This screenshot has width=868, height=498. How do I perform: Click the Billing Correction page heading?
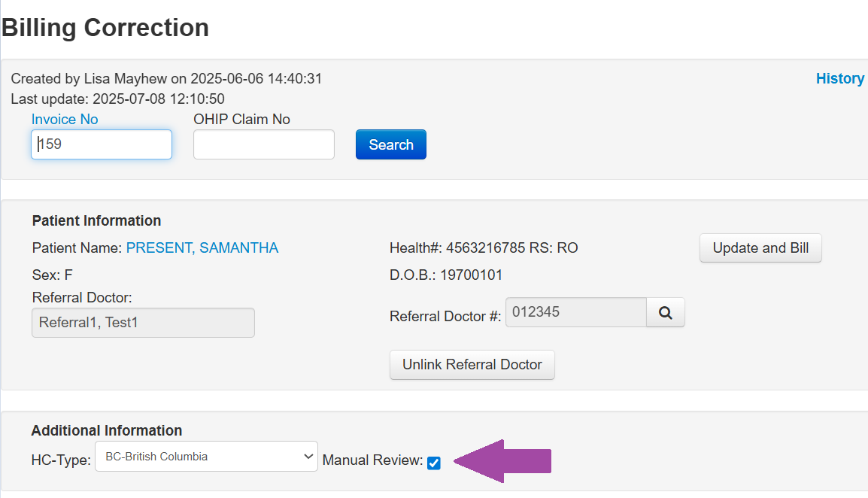pos(105,27)
